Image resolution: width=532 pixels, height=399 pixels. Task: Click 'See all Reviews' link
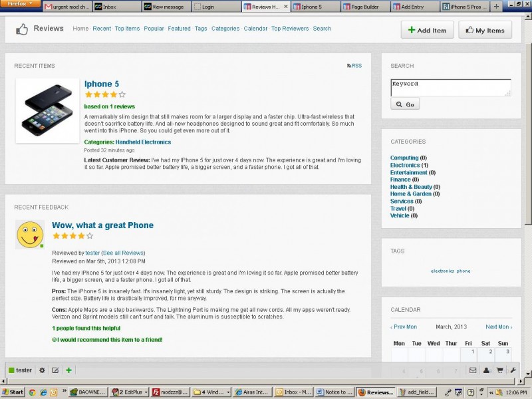pyautogui.click(x=123, y=253)
